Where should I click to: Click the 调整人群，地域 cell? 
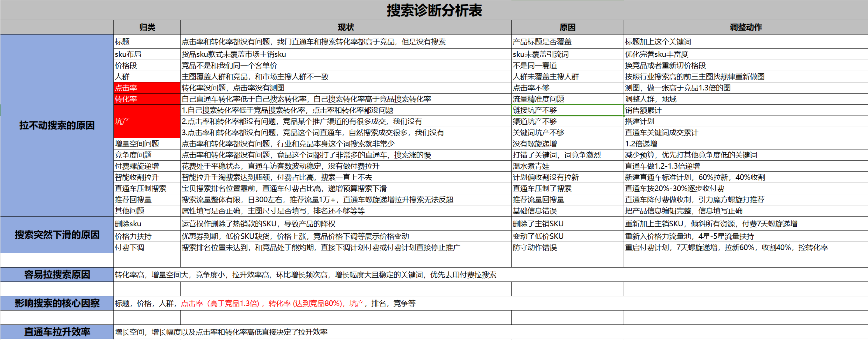pos(746,99)
